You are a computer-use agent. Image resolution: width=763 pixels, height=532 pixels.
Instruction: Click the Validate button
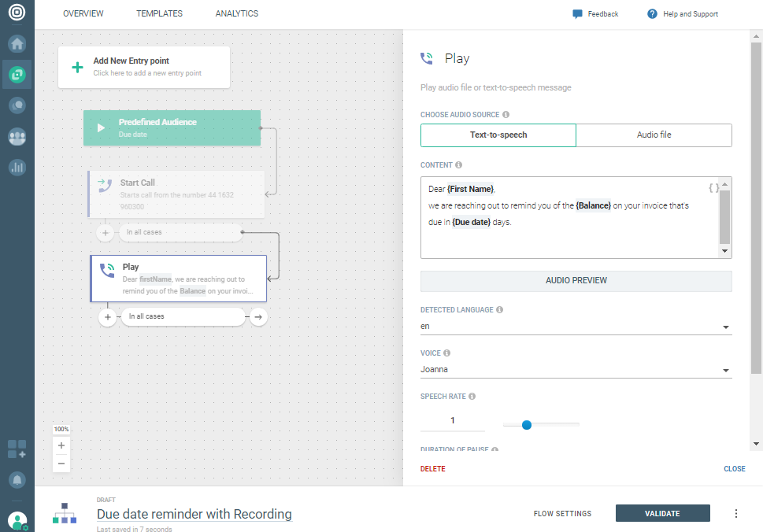click(x=662, y=514)
